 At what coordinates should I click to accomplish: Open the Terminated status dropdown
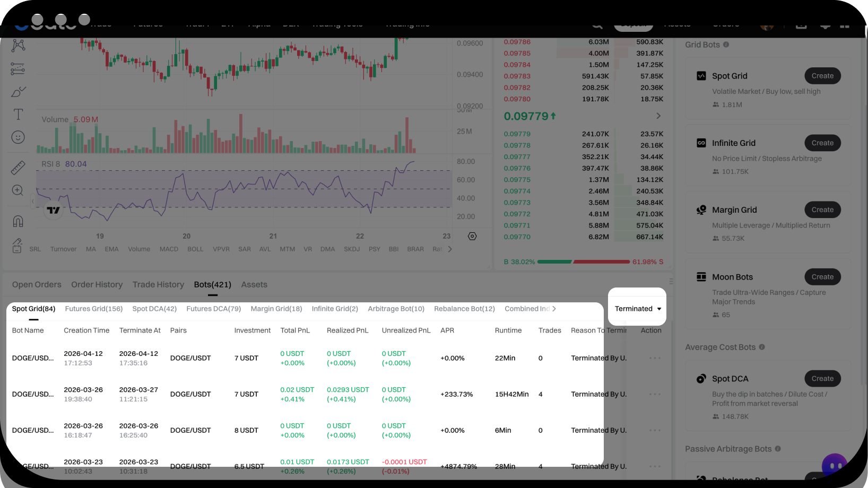[637, 309]
